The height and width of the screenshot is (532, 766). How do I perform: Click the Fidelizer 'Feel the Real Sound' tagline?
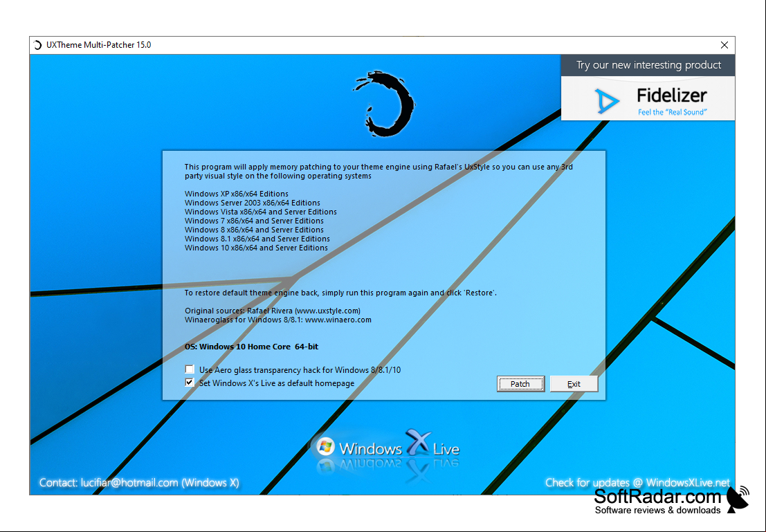click(672, 112)
